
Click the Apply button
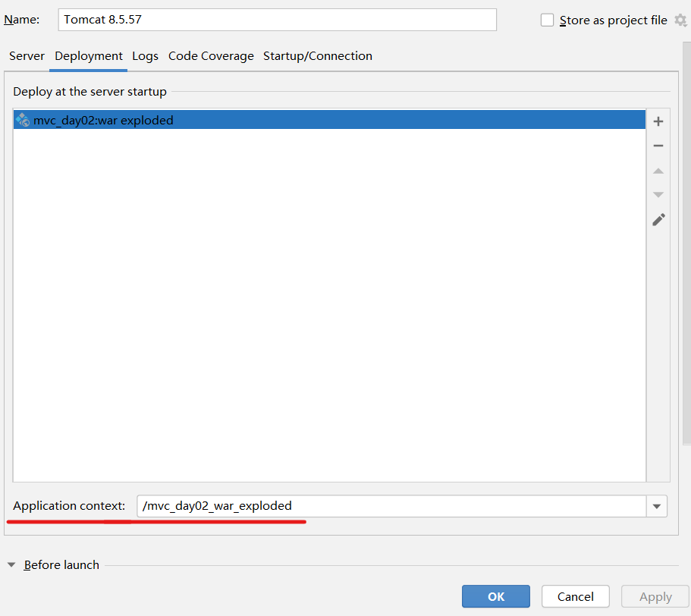point(655,596)
